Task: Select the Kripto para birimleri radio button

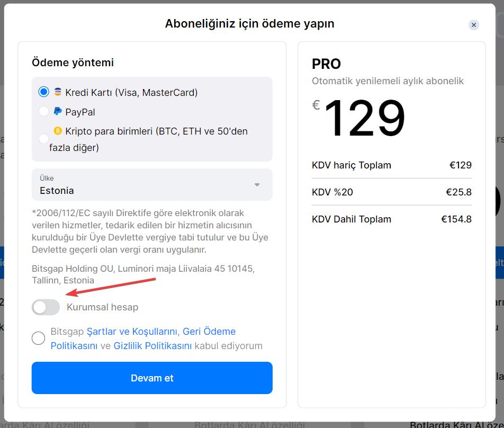Action: tap(43, 139)
